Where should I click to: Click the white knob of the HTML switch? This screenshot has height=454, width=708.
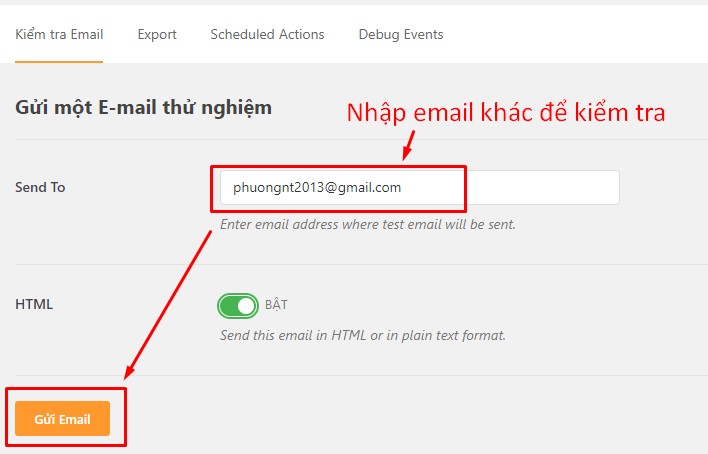point(246,306)
